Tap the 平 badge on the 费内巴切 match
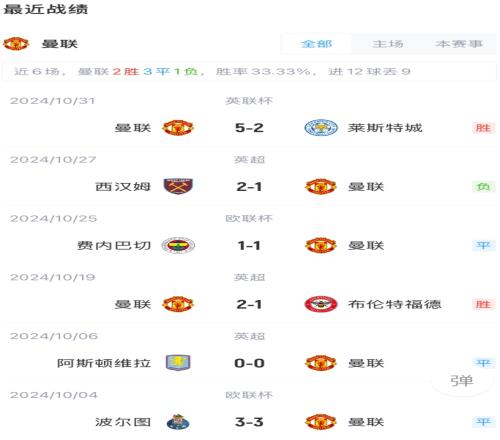Viewport: 500px width, 440px height. click(x=483, y=246)
